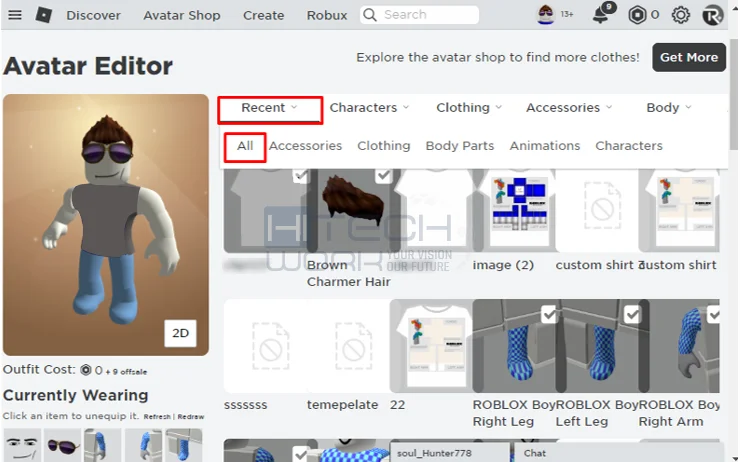Select the ROBLOX Boy Right Arm item
This screenshot has width=740, height=462.
pyautogui.click(x=679, y=346)
